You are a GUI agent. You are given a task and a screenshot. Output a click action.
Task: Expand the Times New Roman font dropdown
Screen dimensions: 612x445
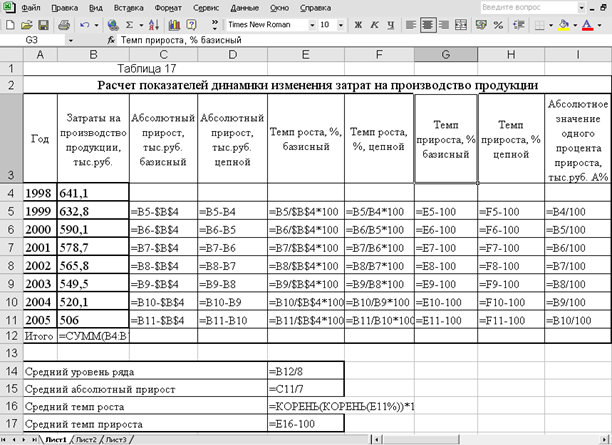pos(311,23)
